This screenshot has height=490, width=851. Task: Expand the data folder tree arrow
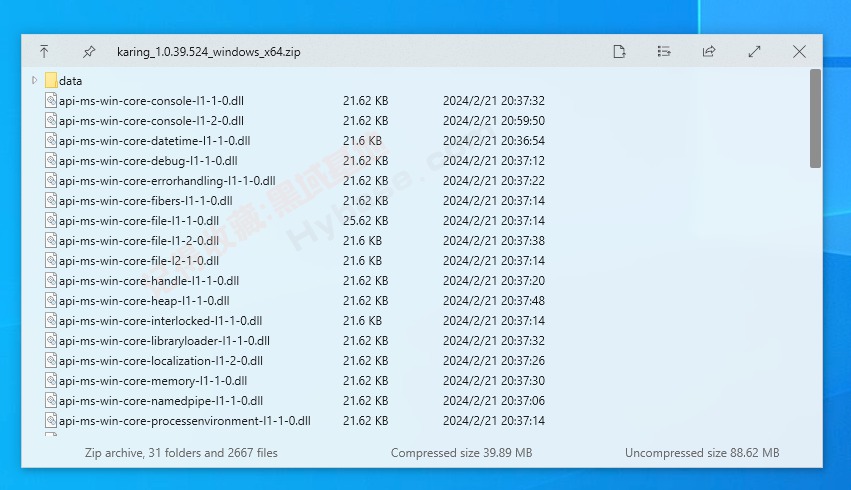pos(34,80)
